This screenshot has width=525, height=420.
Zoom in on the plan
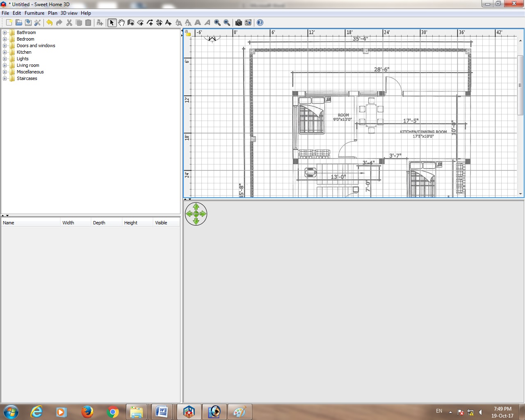click(x=217, y=23)
